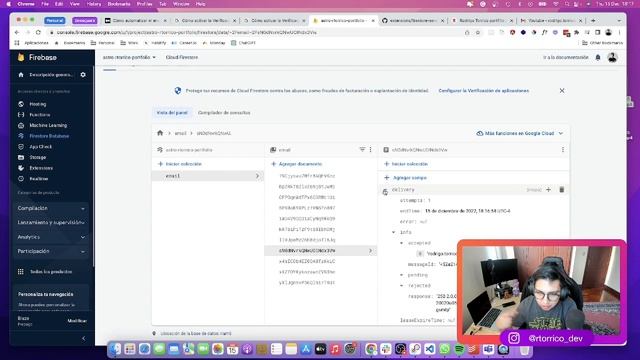Viewport: 640px width, 360px height.
Task: Click the Modificar plan button
Action: coord(77,321)
